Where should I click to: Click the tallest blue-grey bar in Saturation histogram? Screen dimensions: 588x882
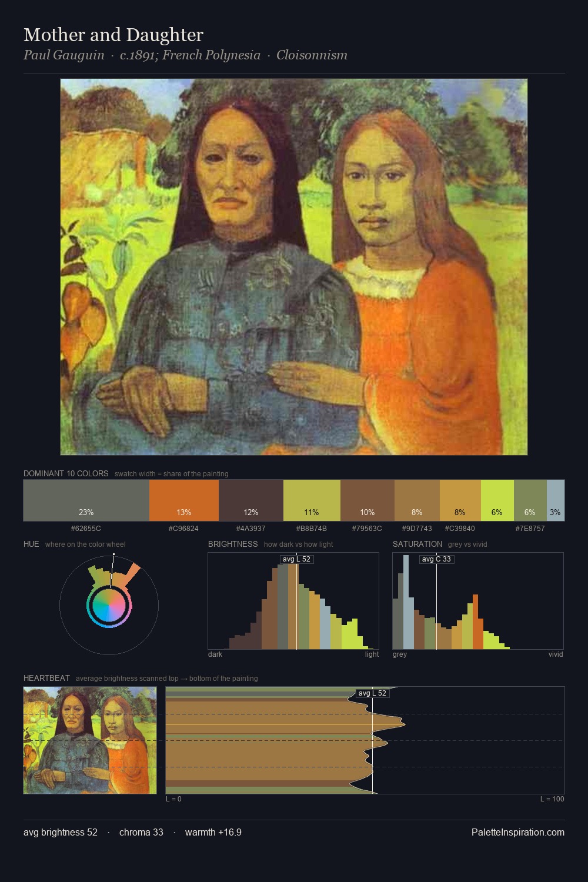click(406, 602)
